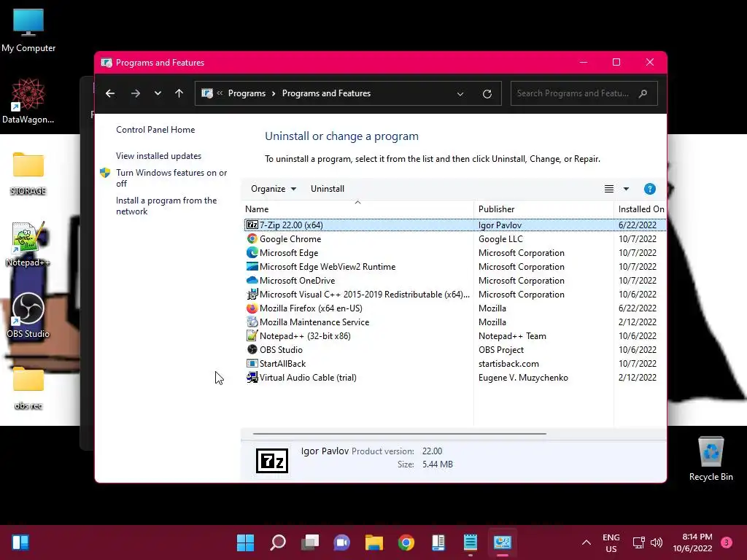Click the Forward navigation arrow

point(135,93)
